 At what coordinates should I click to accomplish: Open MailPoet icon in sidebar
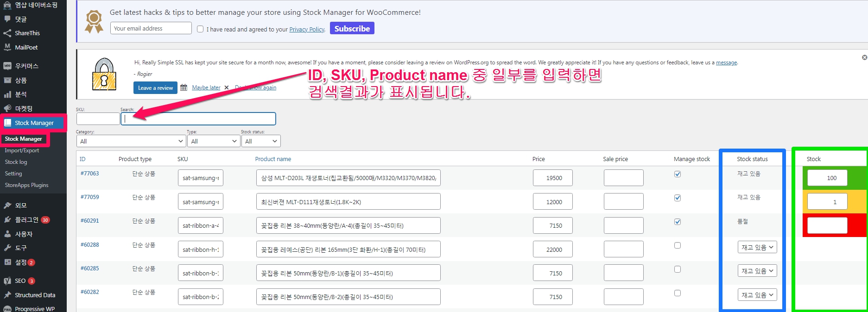point(7,47)
